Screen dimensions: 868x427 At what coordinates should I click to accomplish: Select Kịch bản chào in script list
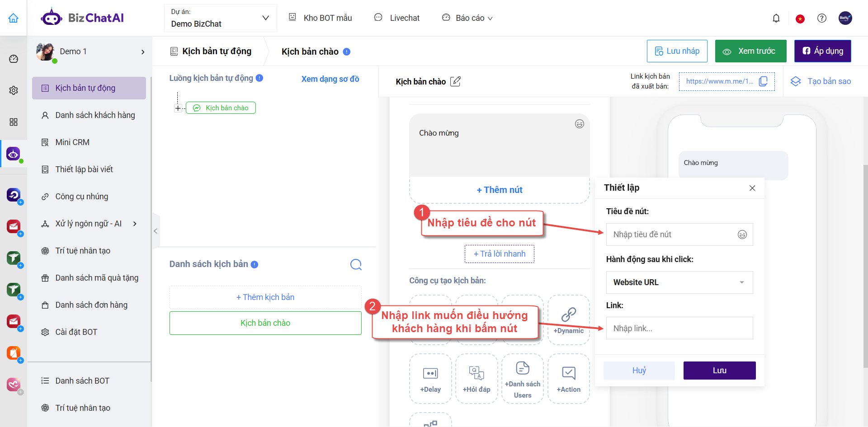click(x=265, y=323)
